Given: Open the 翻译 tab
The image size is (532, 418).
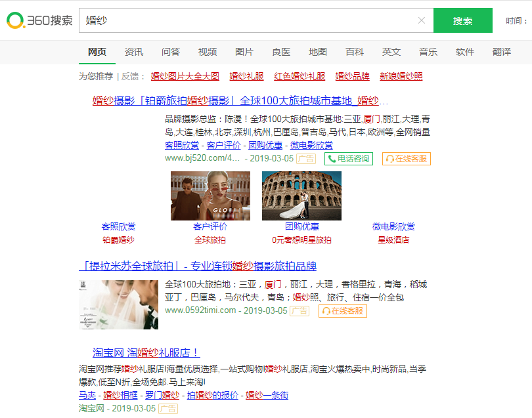Looking at the screenshot, I should 502,52.
